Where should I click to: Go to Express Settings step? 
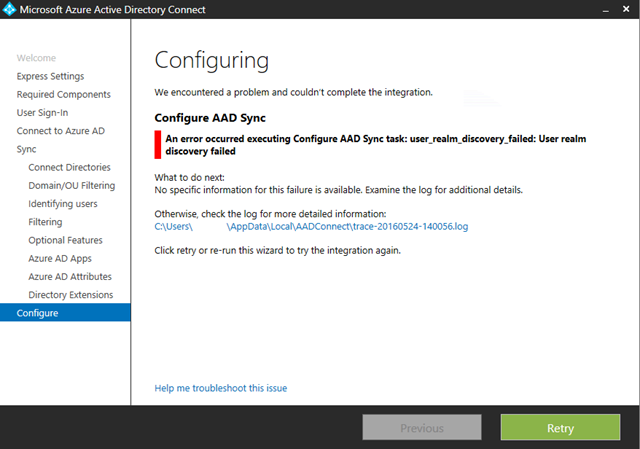(x=50, y=76)
